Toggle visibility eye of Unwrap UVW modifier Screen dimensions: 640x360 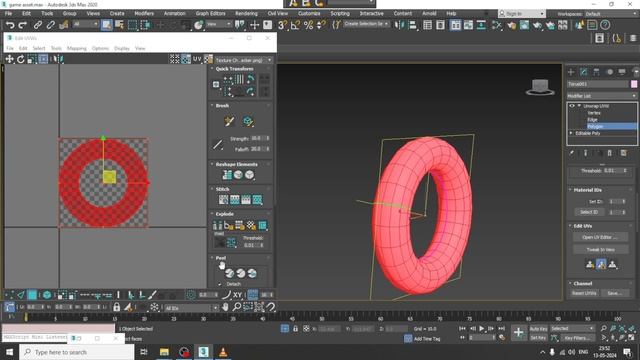[x=572, y=106]
